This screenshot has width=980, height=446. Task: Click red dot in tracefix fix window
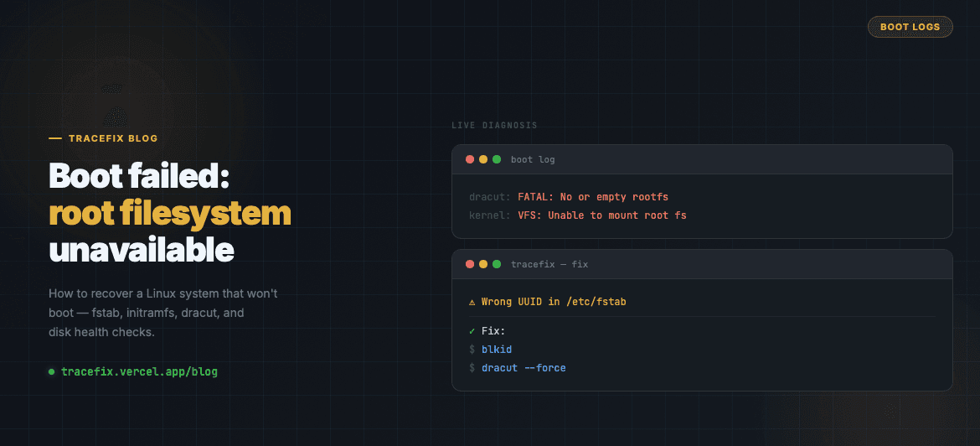[470, 264]
